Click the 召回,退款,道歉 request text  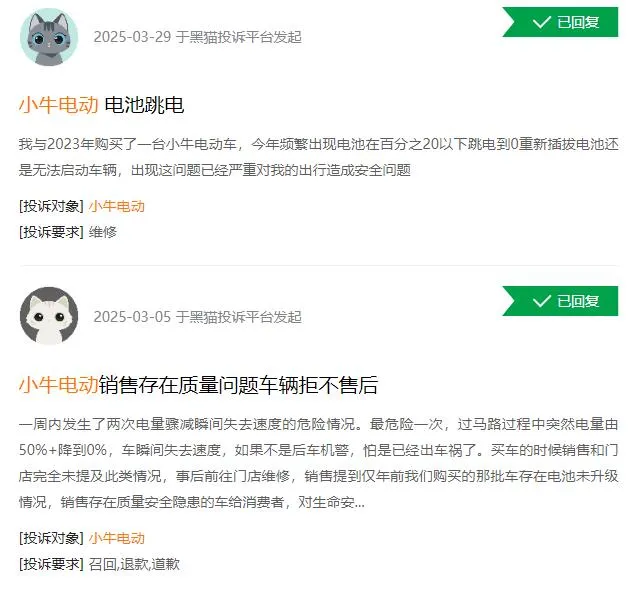pyautogui.click(x=134, y=564)
